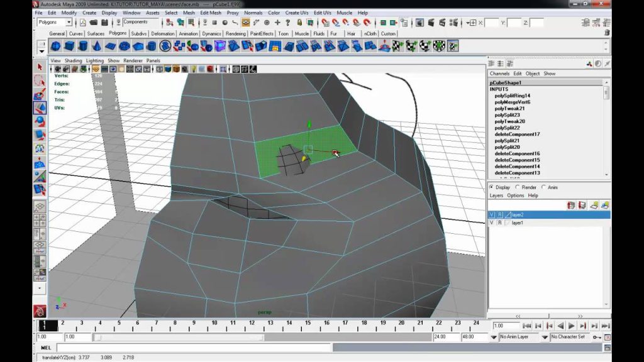Click the Paint Selection tool icon
This screenshot has height=362, width=644.
(40, 94)
